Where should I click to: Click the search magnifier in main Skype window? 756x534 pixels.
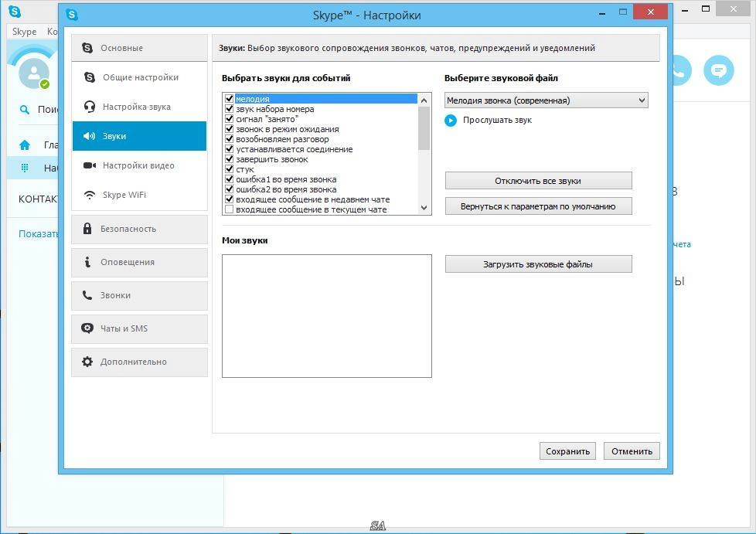[24, 110]
